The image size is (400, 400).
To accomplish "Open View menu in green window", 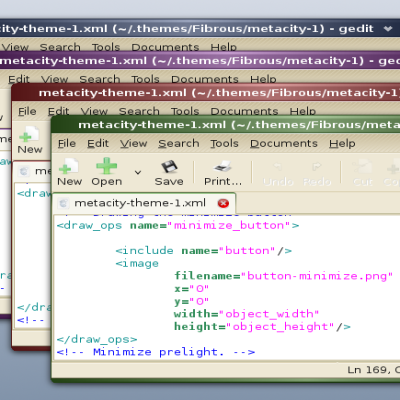I will [x=133, y=143].
